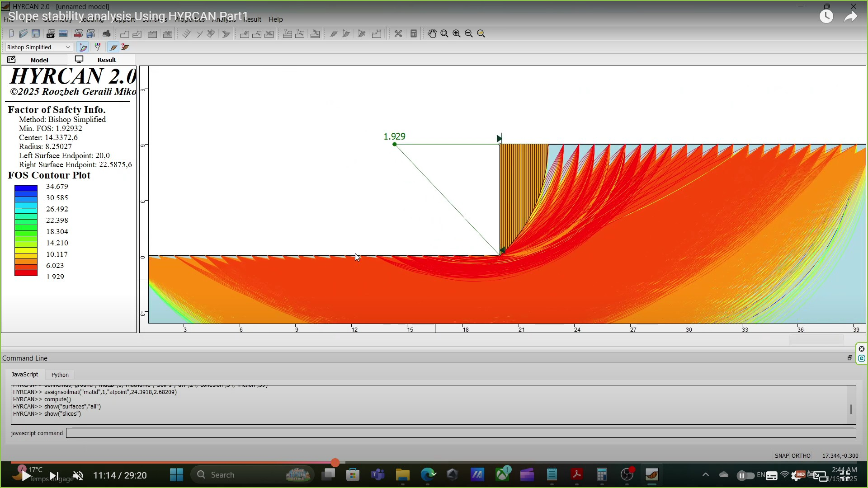
Task: Switch to the Model tab
Action: point(34,60)
